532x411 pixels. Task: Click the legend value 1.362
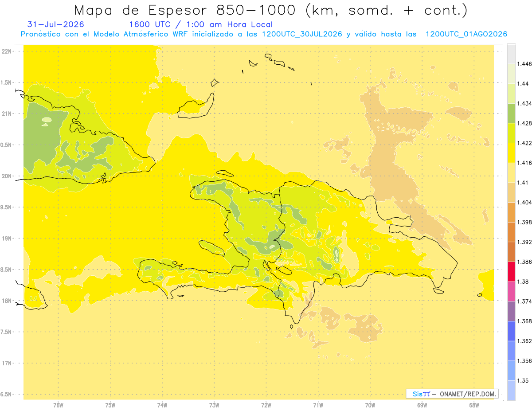[524, 341]
